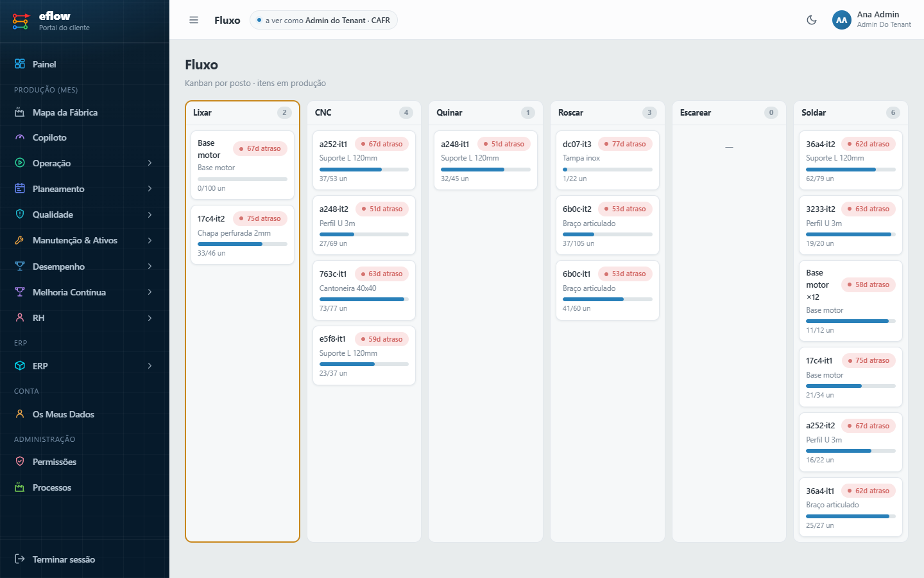Click the Permissões shield icon
Image resolution: width=924 pixels, height=578 pixels.
(x=20, y=462)
